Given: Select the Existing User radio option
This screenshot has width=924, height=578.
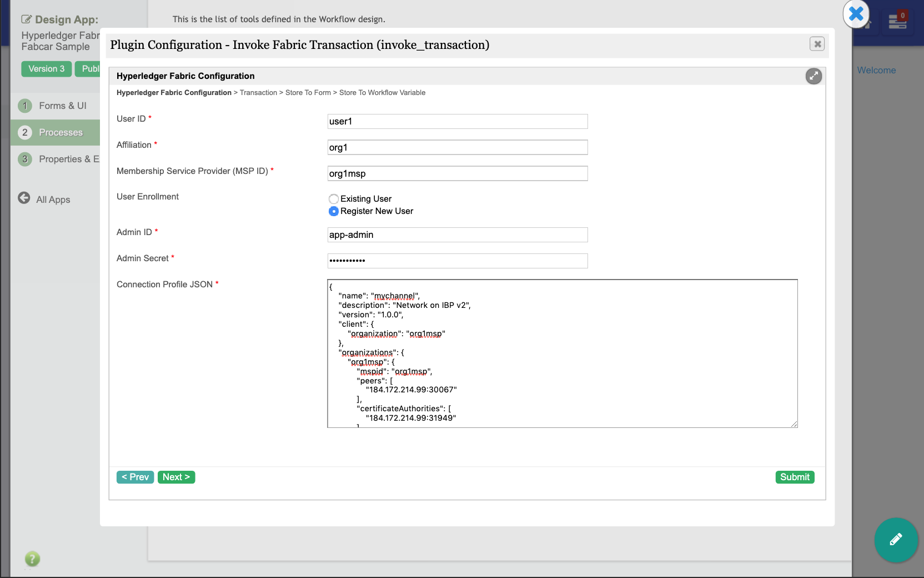Looking at the screenshot, I should tap(334, 199).
